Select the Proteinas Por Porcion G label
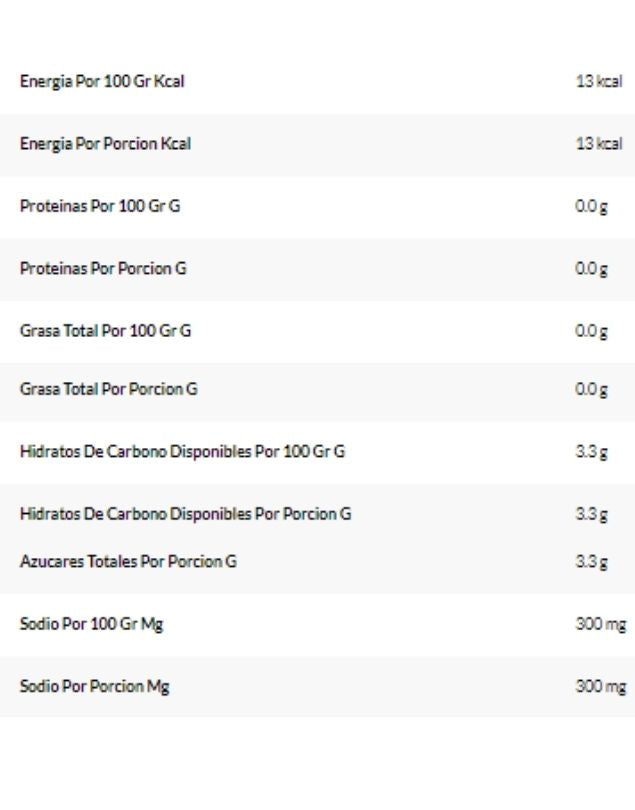 [103, 268]
